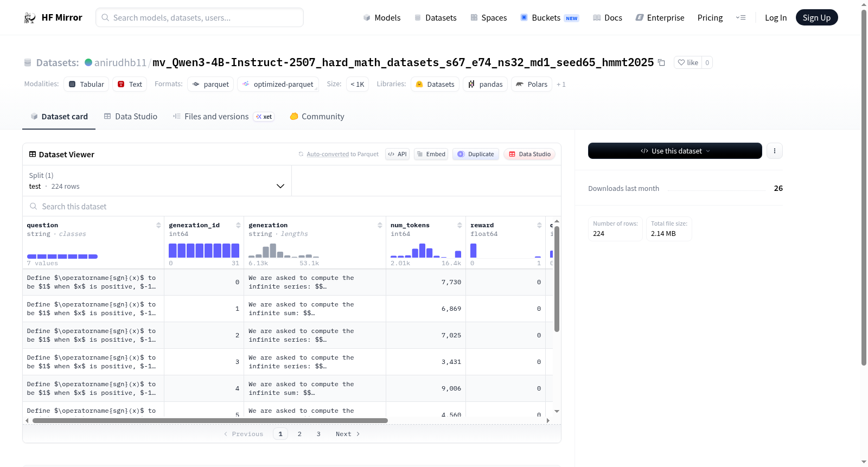Open the expanded navigation menu icon
This screenshot has width=868, height=467.
point(741,17)
